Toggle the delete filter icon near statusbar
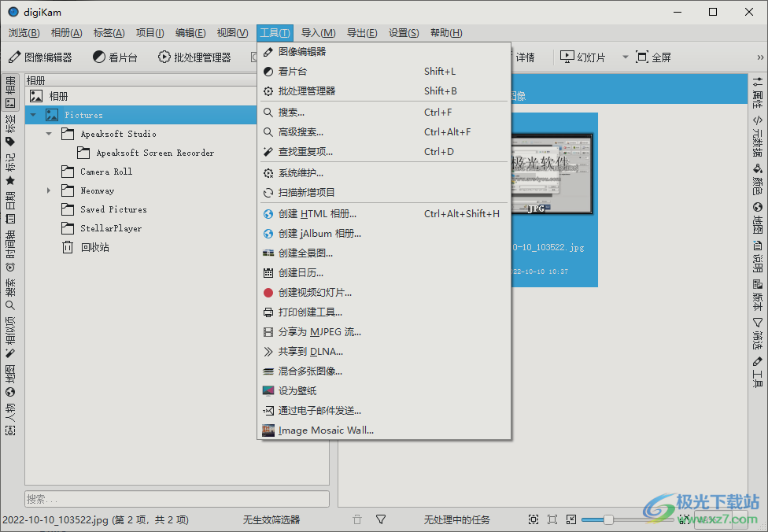768x532 pixels. 356,519
